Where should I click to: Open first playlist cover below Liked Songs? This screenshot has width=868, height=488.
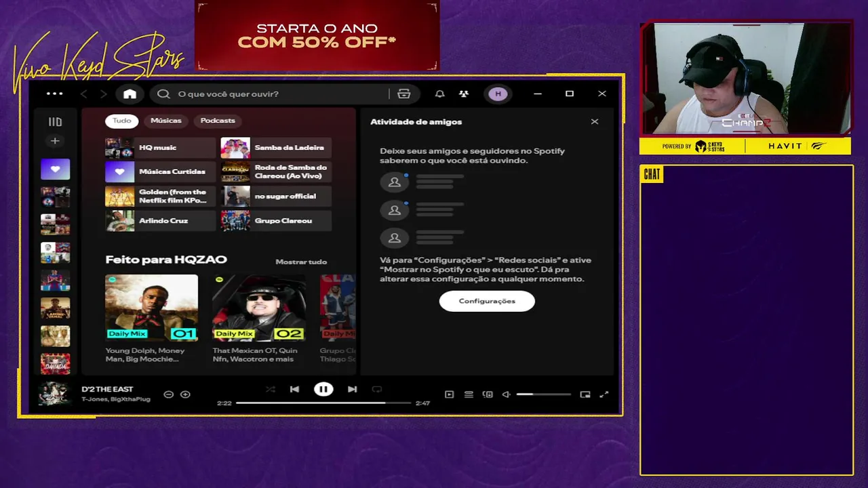(55, 197)
